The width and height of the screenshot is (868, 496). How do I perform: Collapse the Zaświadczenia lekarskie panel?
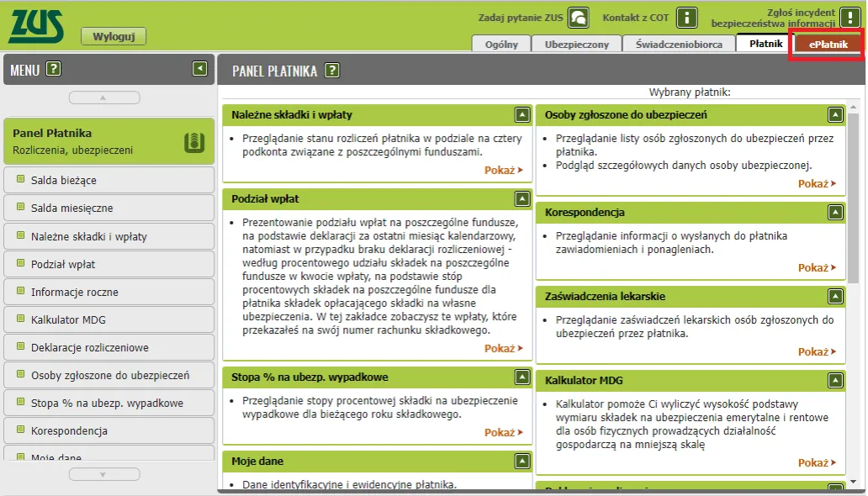pyautogui.click(x=835, y=294)
